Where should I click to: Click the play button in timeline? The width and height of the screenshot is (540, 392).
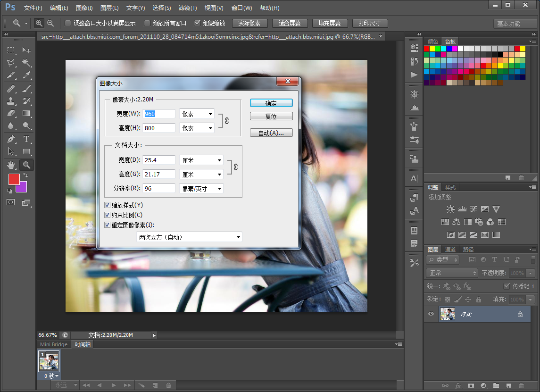pos(114,385)
